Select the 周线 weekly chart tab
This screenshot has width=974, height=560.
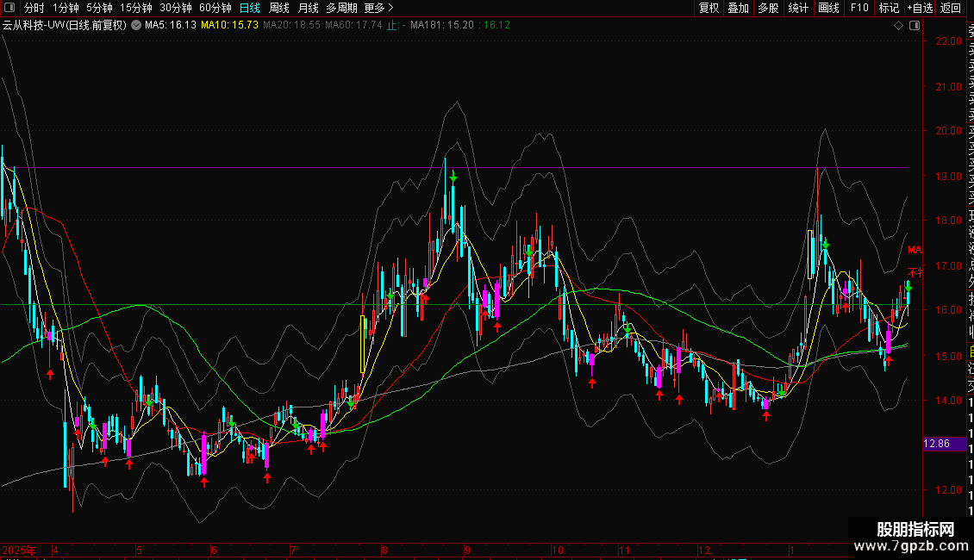tap(279, 8)
